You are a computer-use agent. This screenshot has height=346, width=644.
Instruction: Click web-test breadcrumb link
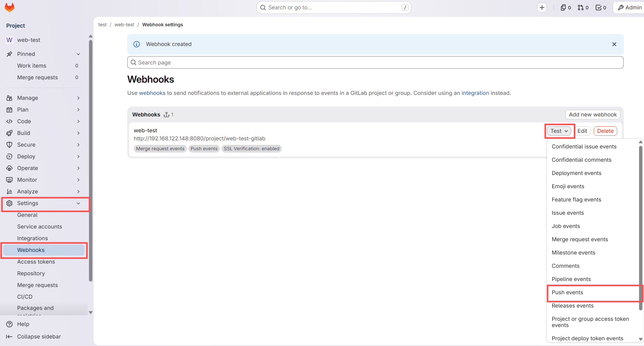click(x=124, y=25)
